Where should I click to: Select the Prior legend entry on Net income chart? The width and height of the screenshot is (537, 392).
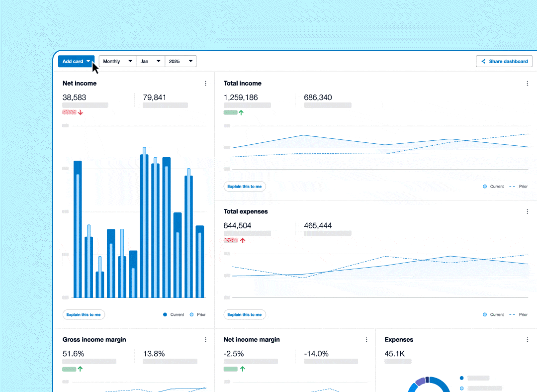197,314
